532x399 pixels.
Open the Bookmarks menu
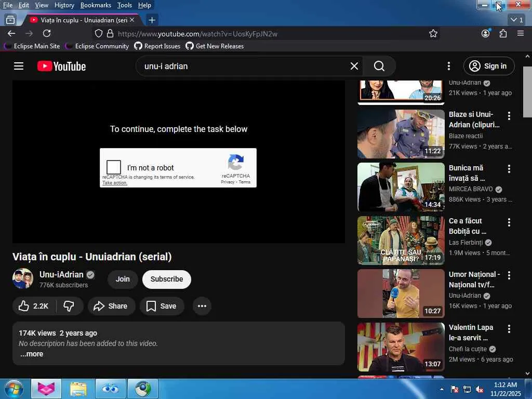(96, 5)
